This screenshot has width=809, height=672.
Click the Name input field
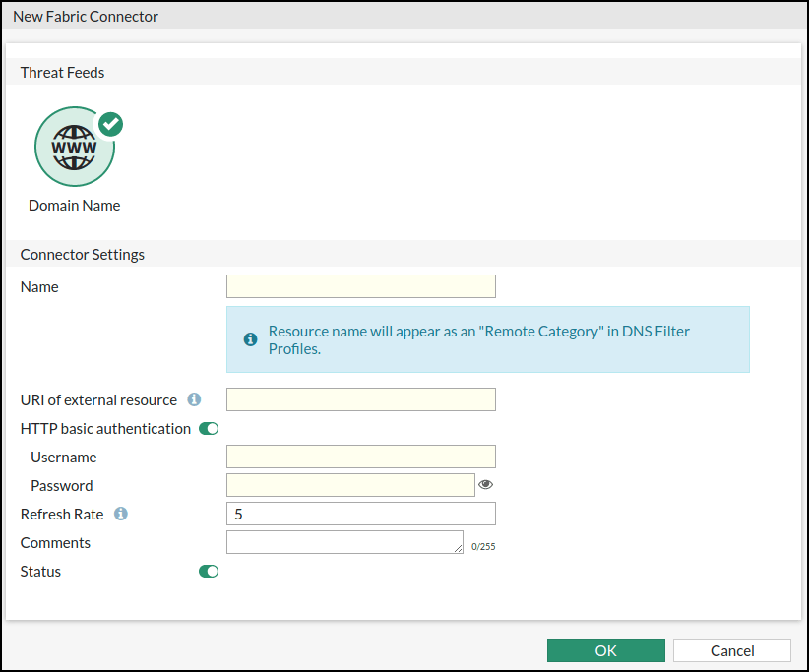(360, 286)
